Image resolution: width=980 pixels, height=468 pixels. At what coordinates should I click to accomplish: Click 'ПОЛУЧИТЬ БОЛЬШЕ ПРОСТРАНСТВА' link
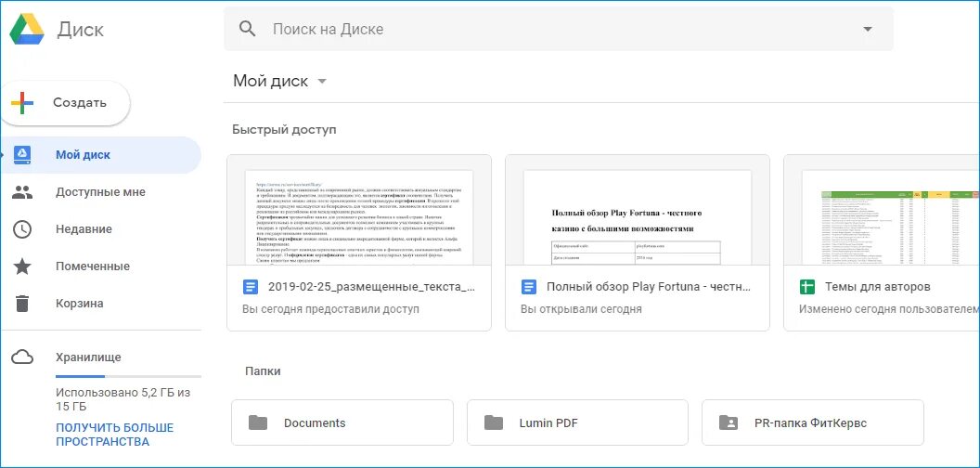tap(114, 435)
